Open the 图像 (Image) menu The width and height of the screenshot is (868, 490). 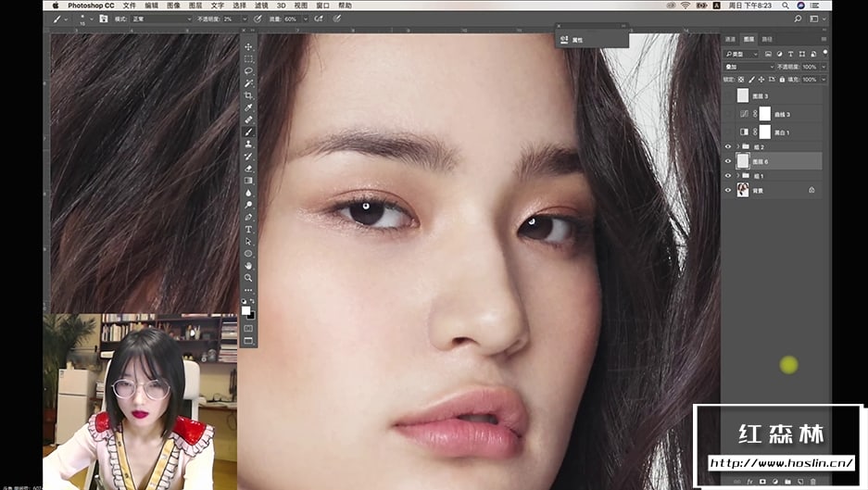(173, 6)
